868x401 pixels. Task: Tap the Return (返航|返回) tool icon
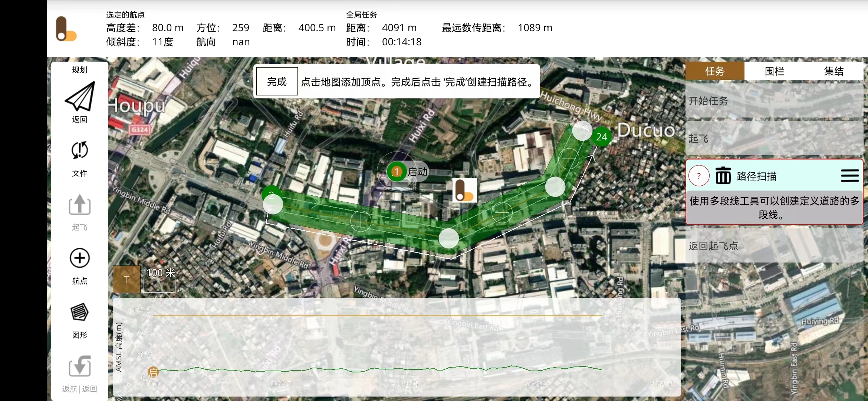(80, 366)
